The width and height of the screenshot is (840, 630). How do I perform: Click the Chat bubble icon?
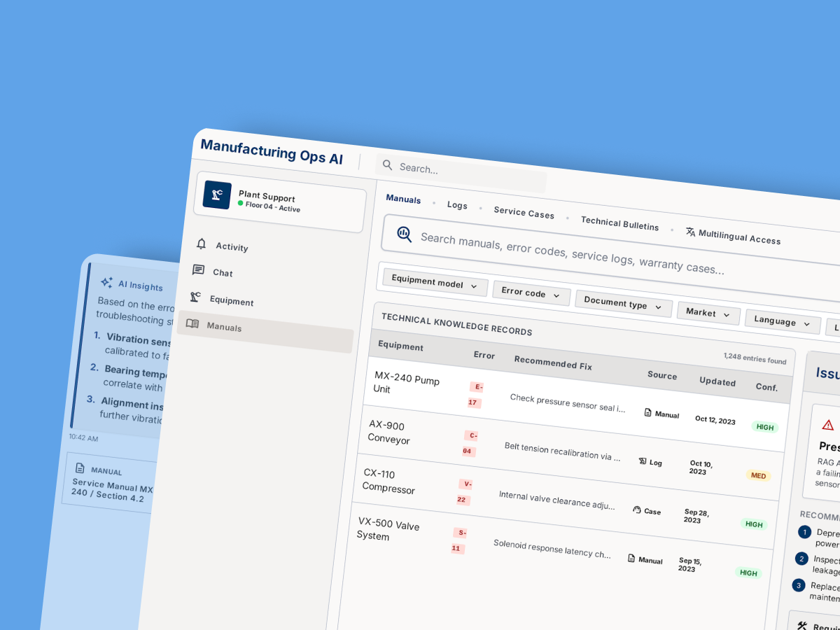(x=199, y=270)
